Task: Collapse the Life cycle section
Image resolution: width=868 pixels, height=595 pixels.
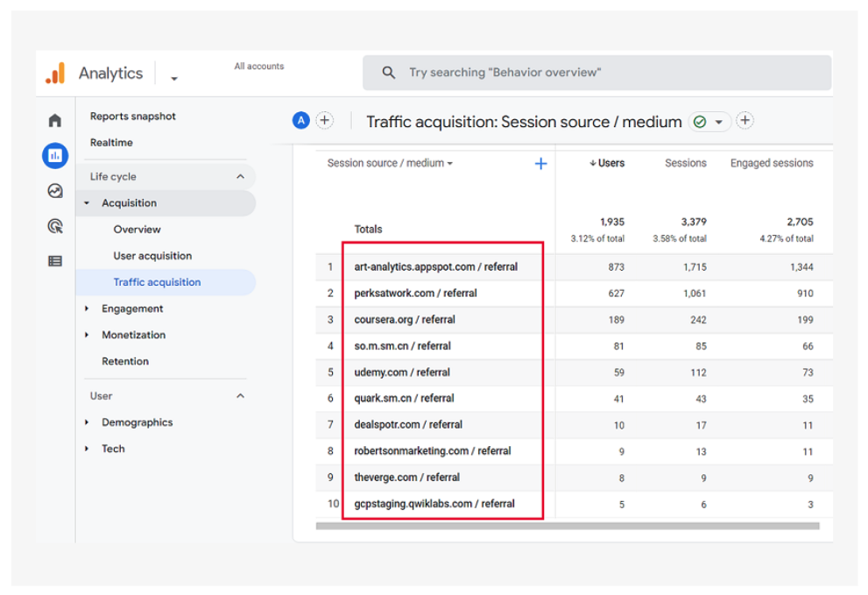Action: pyautogui.click(x=240, y=177)
